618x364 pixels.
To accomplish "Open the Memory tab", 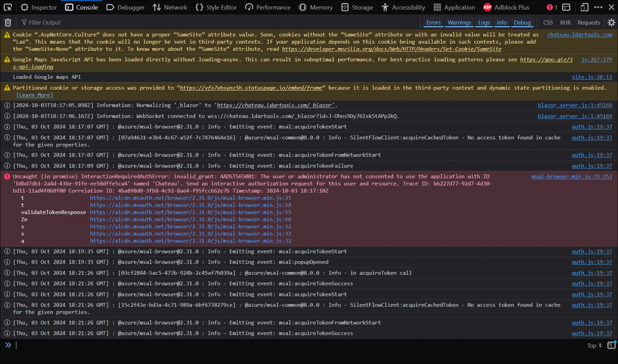I will pos(316,7).
